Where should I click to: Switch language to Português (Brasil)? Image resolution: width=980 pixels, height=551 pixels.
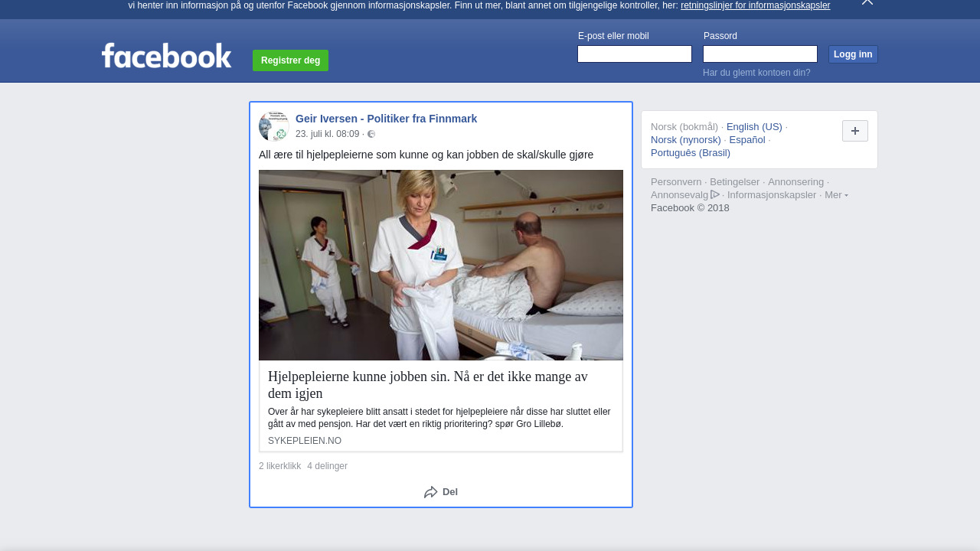[691, 153]
